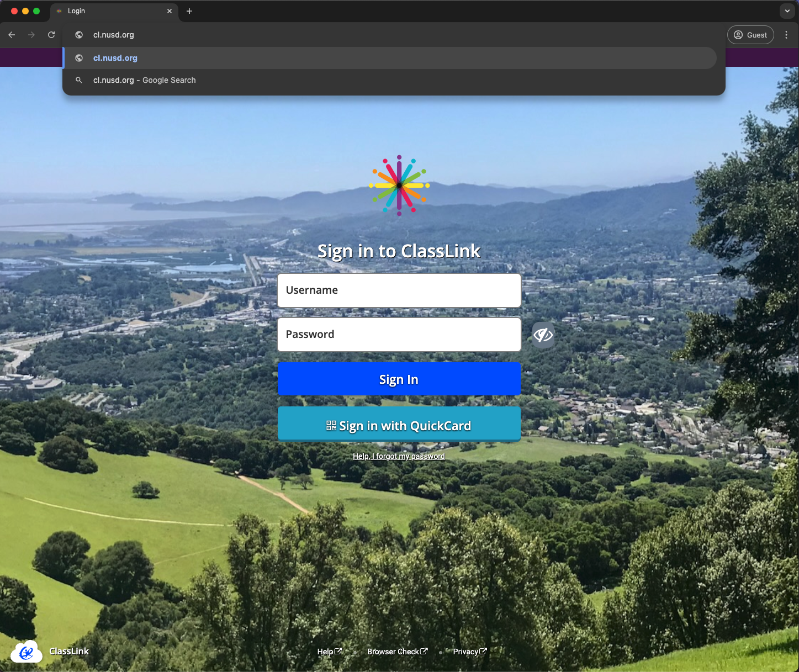
Task: Click into the Username field
Action: pyautogui.click(x=399, y=290)
